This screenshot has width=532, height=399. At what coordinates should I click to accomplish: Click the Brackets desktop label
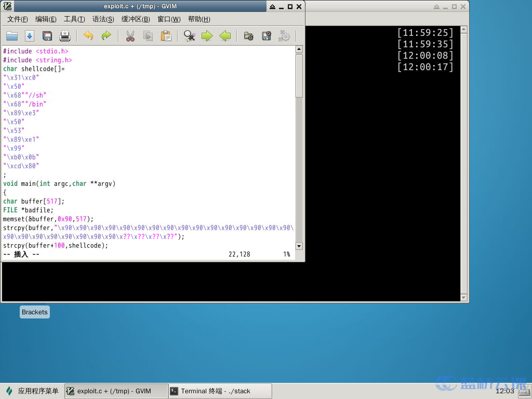click(x=35, y=312)
